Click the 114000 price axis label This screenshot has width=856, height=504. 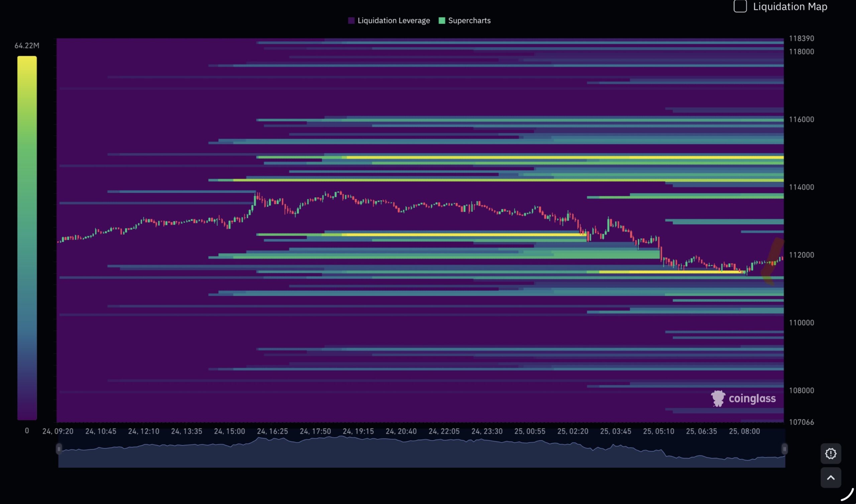pyautogui.click(x=801, y=187)
